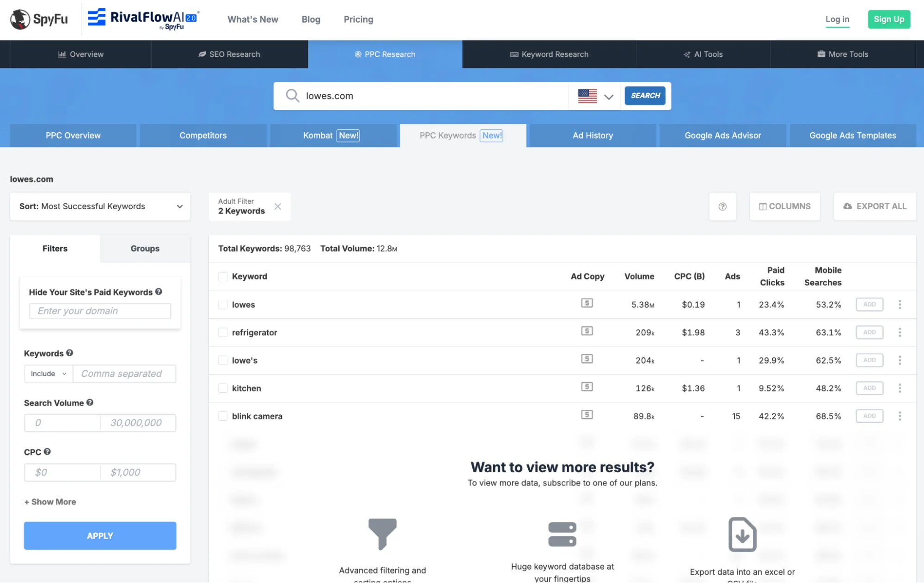
Task: Open the Overview nav item
Action: [x=80, y=54]
